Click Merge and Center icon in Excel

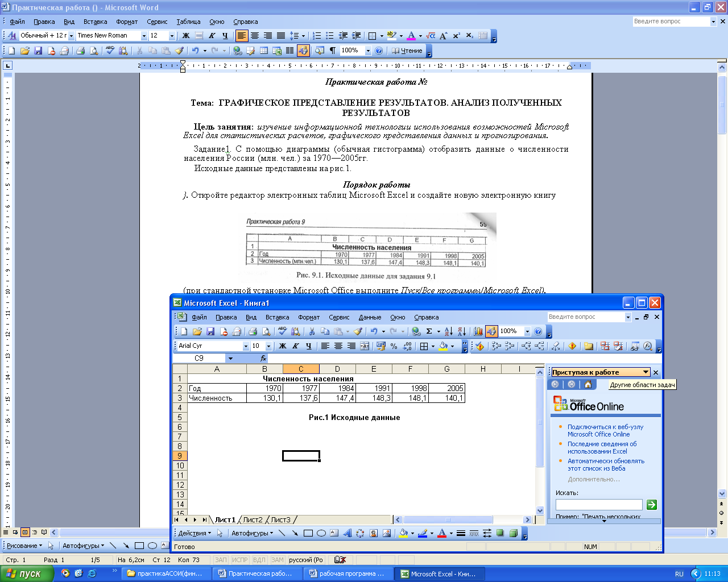pos(365,346)
